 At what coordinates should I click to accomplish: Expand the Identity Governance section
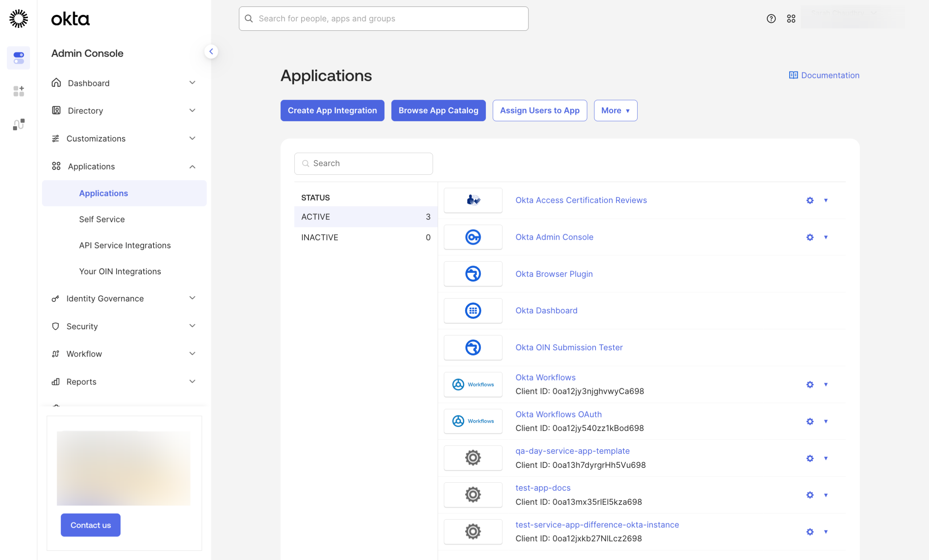[x=124, y=298]
